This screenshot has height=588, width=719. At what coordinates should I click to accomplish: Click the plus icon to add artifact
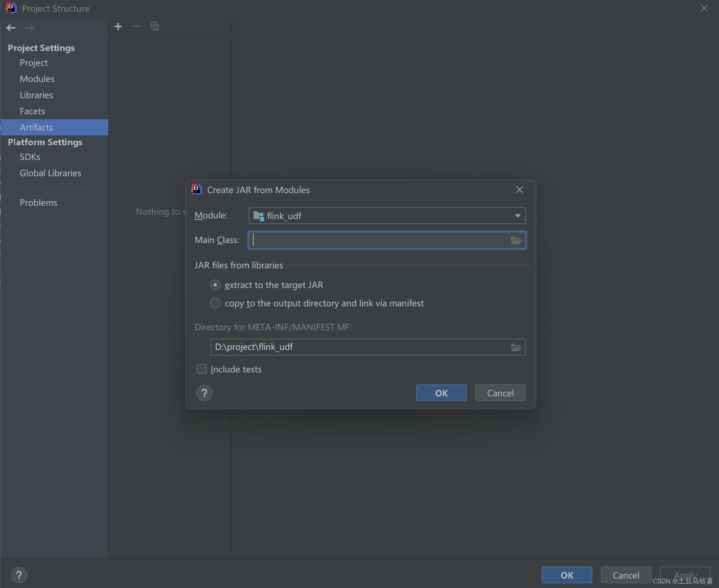tap(118, 26)
